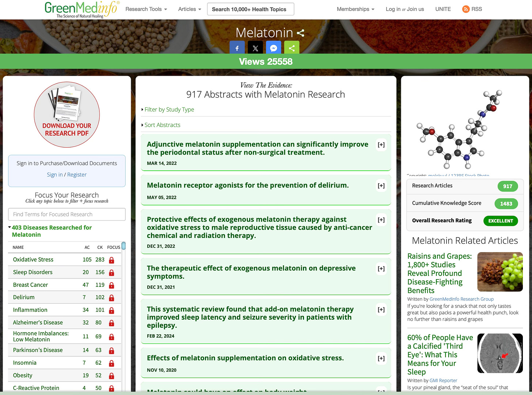Expand oxidative stress supplementation abstract [+]

pos(381,358)
